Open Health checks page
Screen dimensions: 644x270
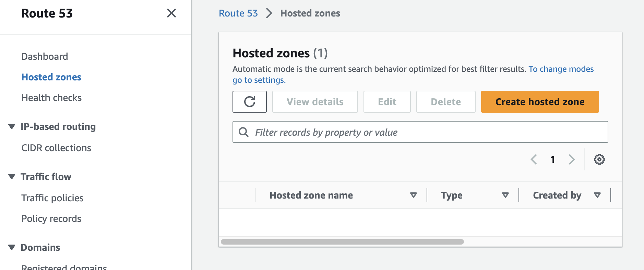[x=51, y=98]
